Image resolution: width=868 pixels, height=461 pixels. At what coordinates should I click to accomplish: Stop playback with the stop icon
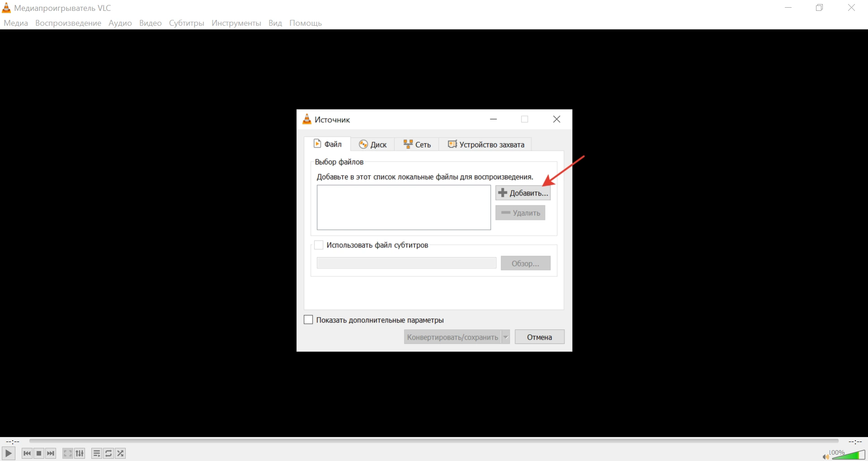coord(39,453)
